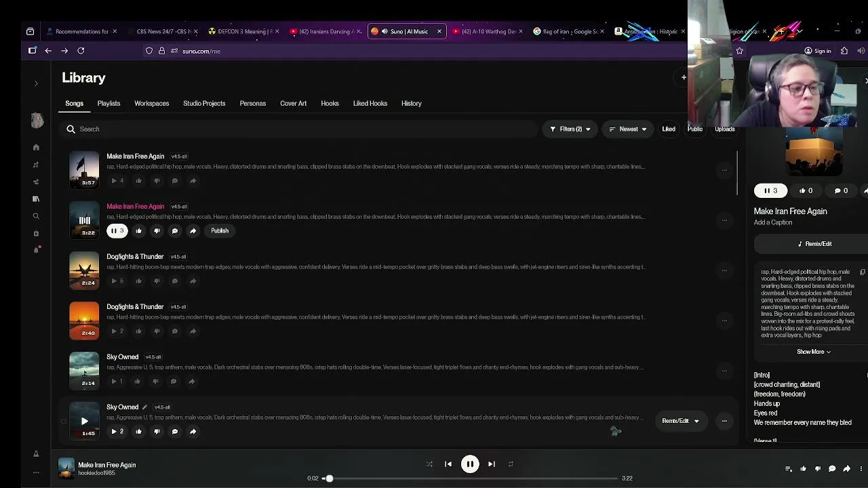Switch to the Studio Projects tab
Image resolution: width=868 pixels, height=488 pixels.
pos(204,104)
